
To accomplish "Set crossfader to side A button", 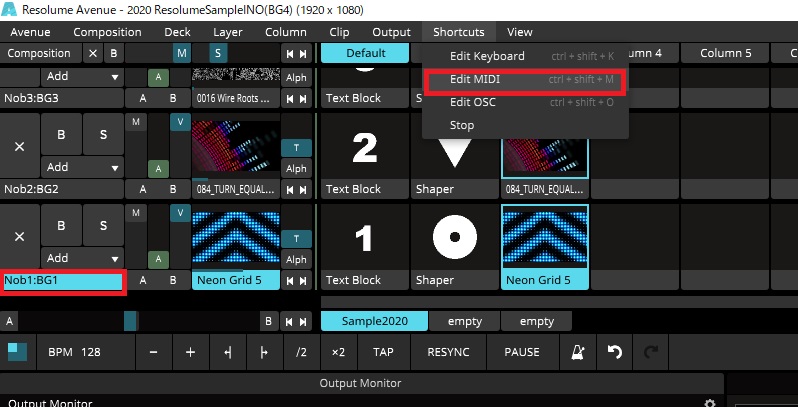I will pyautogui.click(x=9, y=322).
